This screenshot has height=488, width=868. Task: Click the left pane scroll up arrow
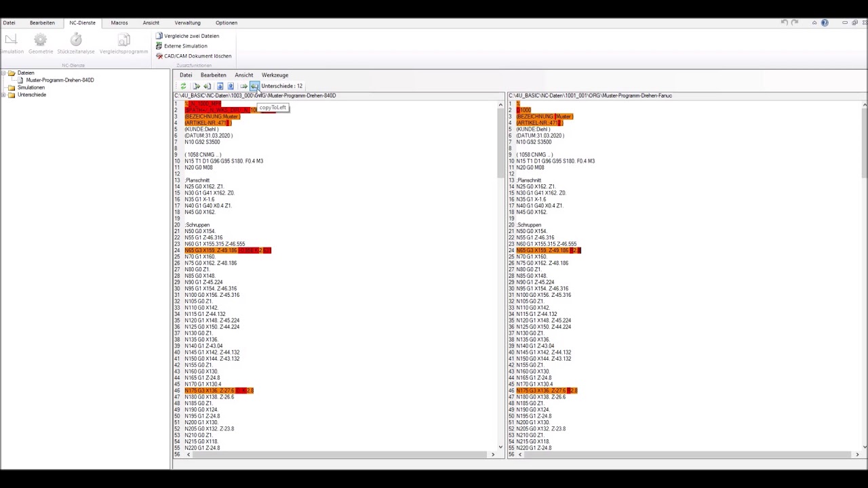coord(501,105)
